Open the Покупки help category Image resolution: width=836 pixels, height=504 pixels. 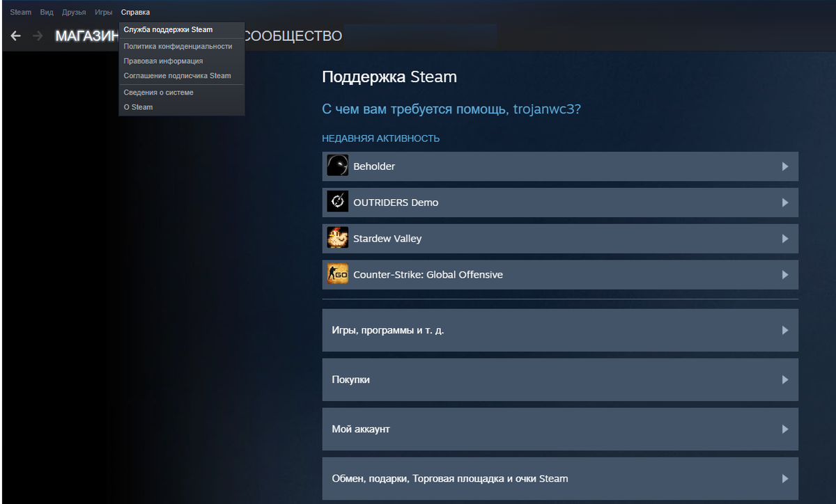(x=560, y=380)
